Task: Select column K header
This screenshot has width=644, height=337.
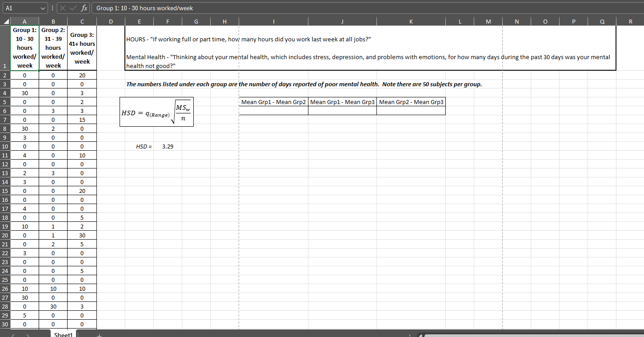Action: (411, 21)
